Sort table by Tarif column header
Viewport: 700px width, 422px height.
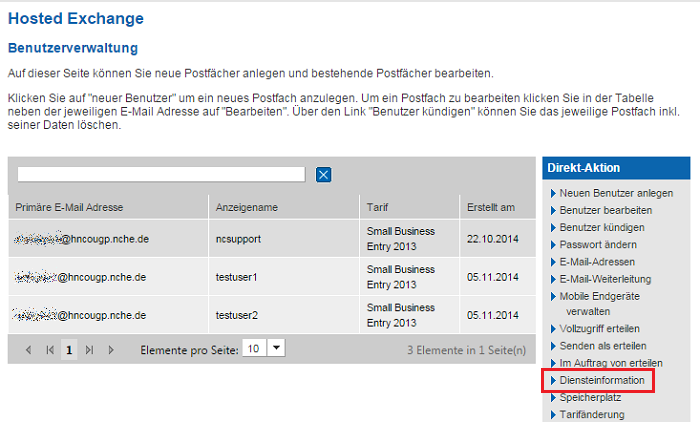[x=378, y=207]
